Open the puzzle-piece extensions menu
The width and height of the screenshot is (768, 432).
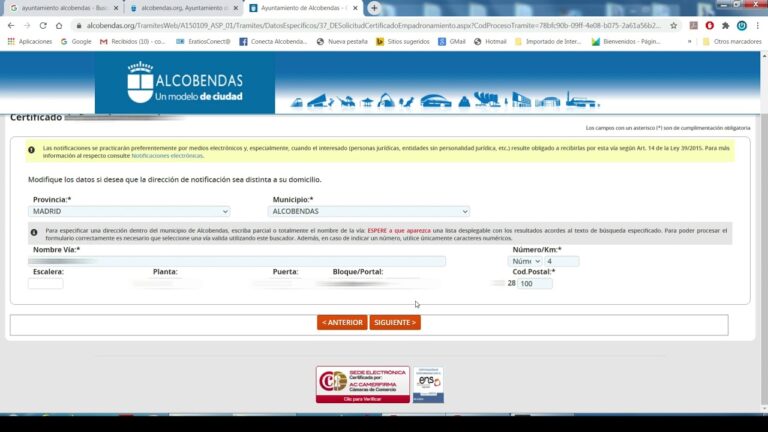[x=725, y=25]
